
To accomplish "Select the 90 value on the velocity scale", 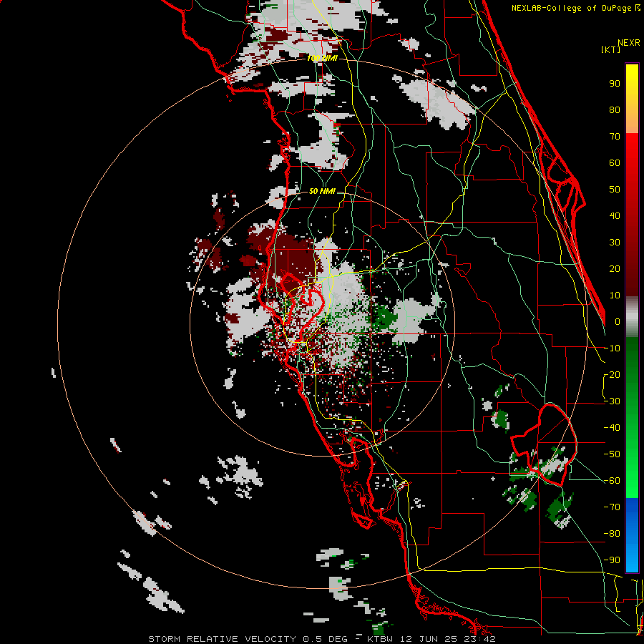I will pyautogui.click(x=615, y=84).
